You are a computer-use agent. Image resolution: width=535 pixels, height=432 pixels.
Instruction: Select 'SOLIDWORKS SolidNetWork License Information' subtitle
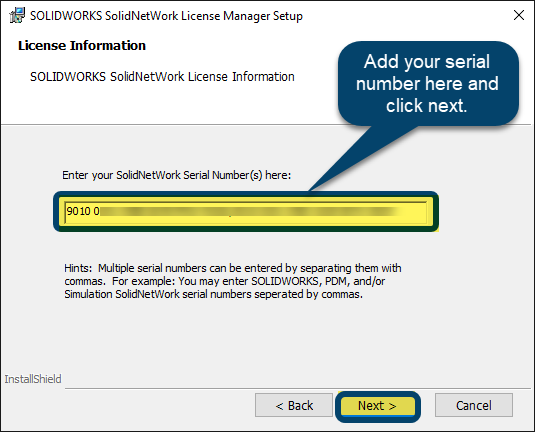tap(162, 77)
